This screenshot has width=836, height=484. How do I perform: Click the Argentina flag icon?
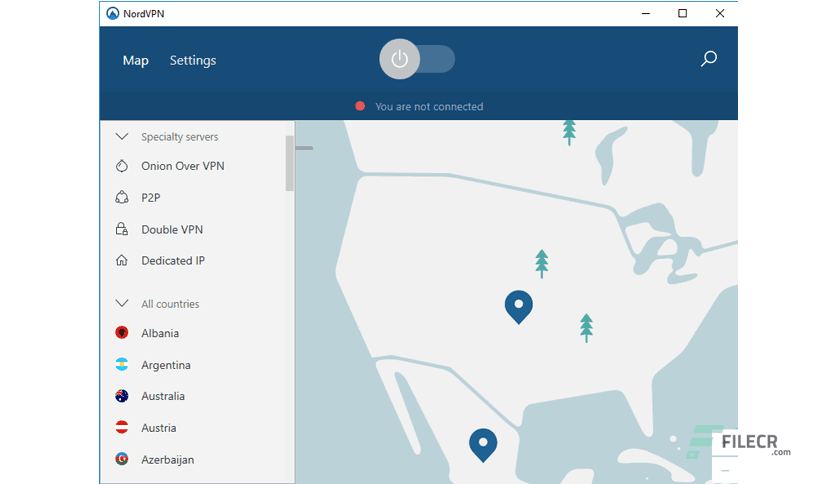coord(122,364)
